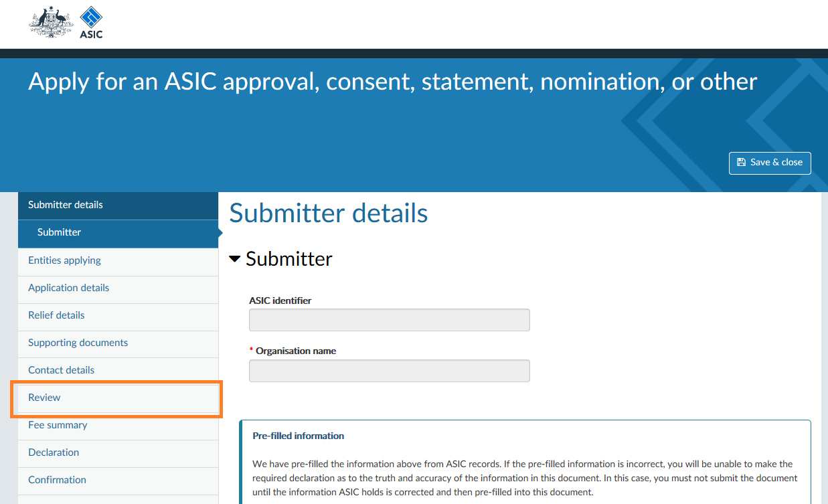
Task: Open the Application details step
Action: coord(118,288)
